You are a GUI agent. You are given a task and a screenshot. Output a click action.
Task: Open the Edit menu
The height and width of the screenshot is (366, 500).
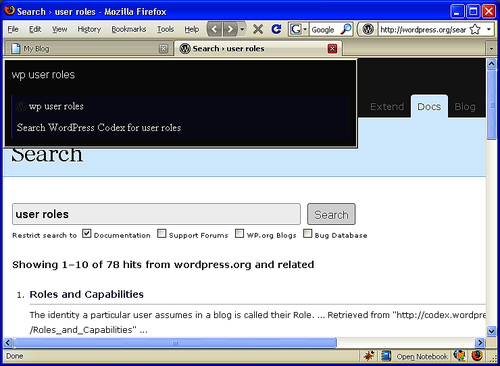point(35,29)
